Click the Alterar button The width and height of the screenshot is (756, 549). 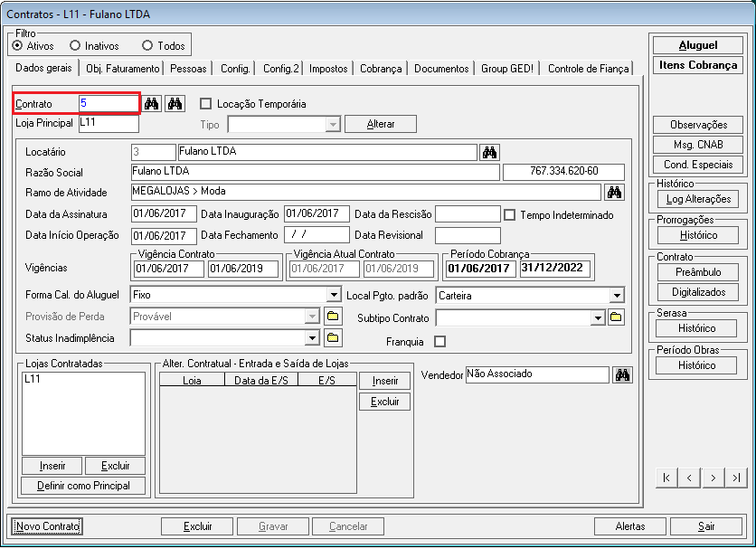coord(381,124)
